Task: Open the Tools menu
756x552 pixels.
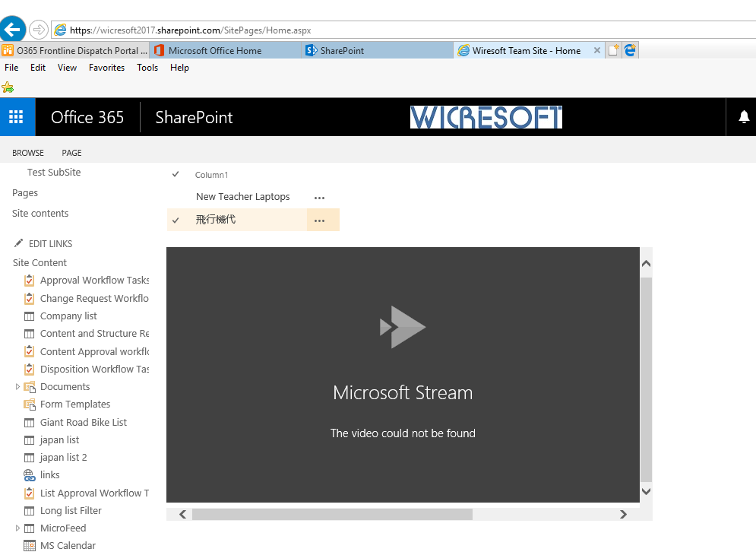Action: [147, 68]
